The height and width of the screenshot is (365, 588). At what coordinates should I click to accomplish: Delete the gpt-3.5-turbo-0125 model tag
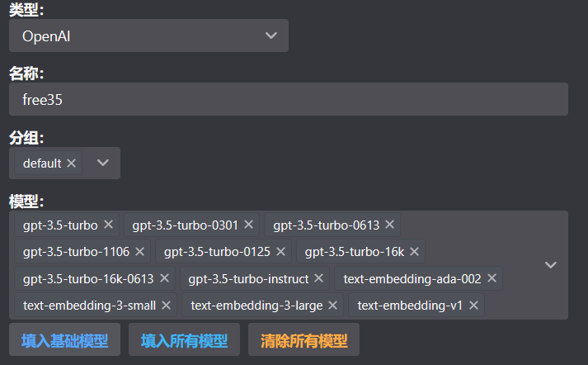(x=281, y=251)
